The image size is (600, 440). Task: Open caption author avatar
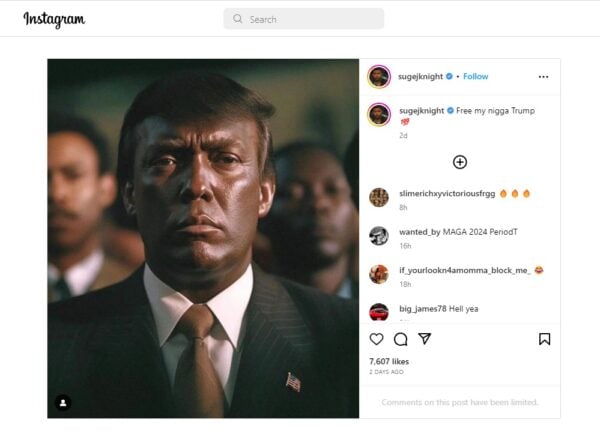[379, 114]
